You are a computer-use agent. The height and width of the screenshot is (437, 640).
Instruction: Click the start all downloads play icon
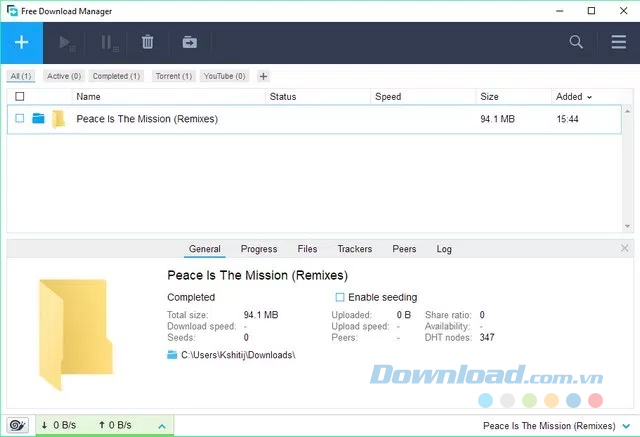click(67, 43)
